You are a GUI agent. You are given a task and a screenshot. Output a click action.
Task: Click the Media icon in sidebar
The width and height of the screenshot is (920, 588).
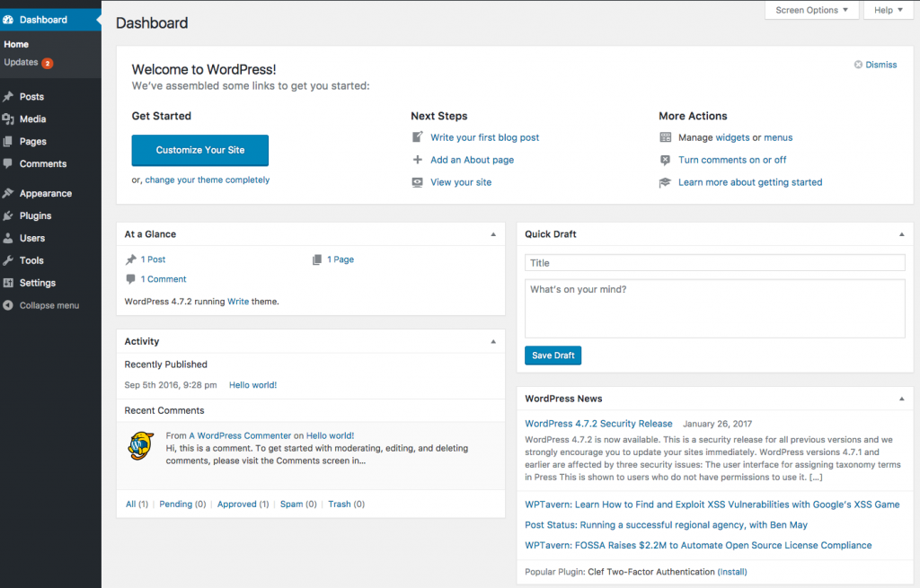point(8,119)
